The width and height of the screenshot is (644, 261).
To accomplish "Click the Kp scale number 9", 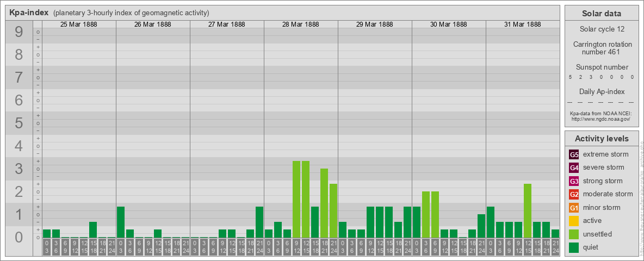I will (19, 32).
